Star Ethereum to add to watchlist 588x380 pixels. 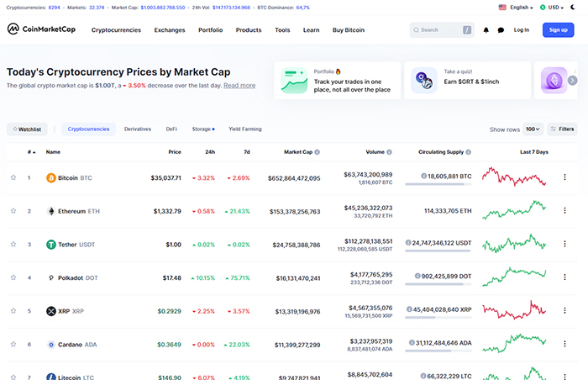point(13,211)
